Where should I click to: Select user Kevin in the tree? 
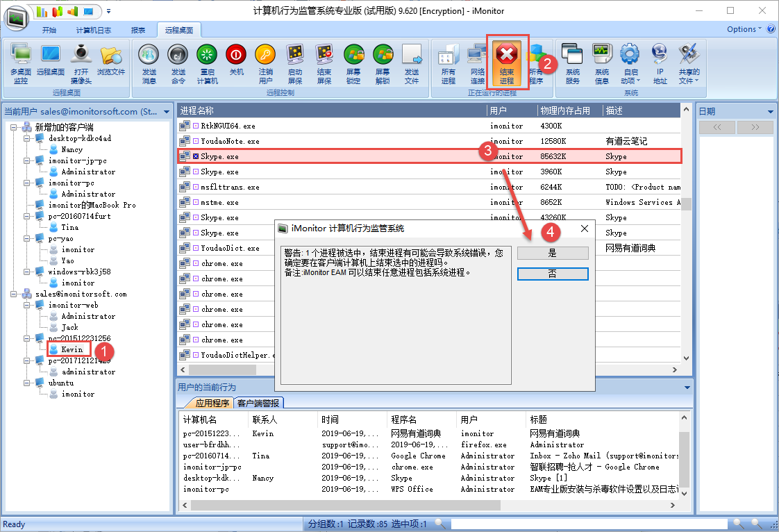(x=72, y=349)
